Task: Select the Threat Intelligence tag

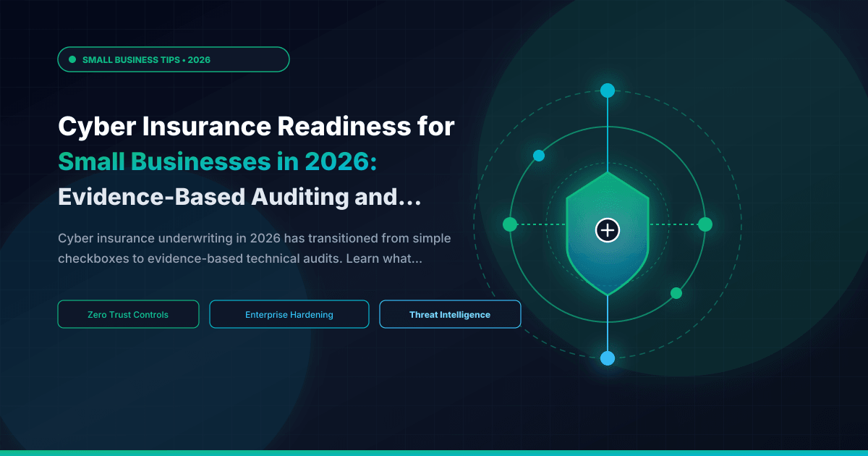Action: tap(450, 315)
